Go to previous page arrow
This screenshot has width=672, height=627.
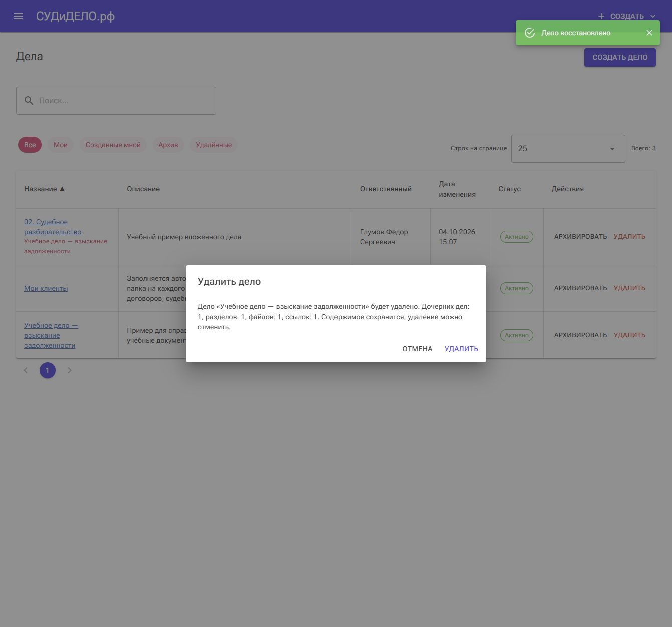tap(26, 370)
